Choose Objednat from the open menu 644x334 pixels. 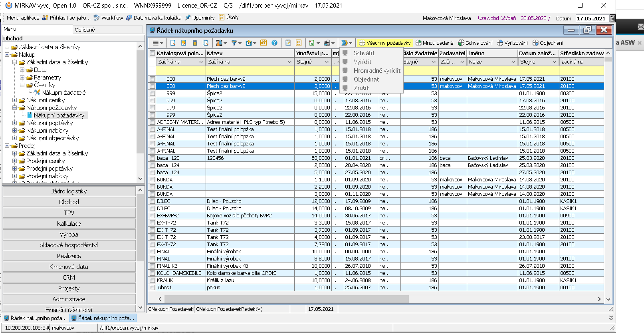click(x=366, y=80)
